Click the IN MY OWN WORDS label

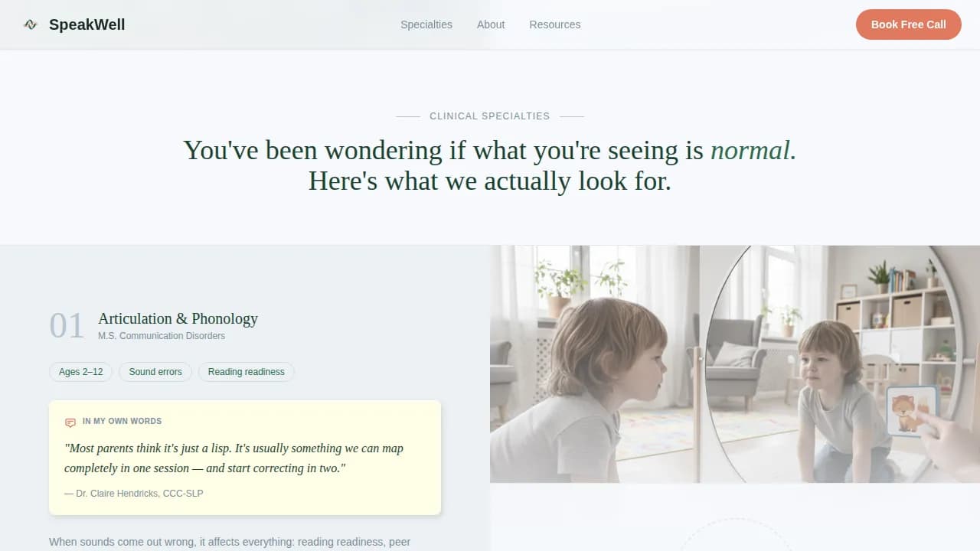click(122, 421)
